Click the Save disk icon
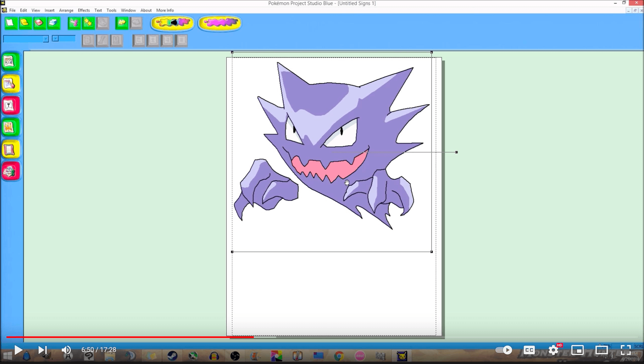Image resolution: width=644 pixels, height=364 pixels. 39,23
